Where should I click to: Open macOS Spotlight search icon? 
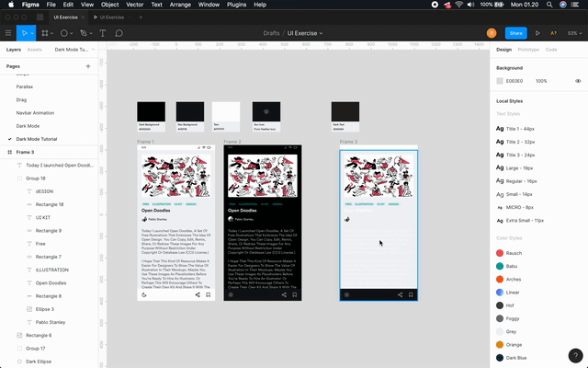pyautogui.click(x=549, y=5)
